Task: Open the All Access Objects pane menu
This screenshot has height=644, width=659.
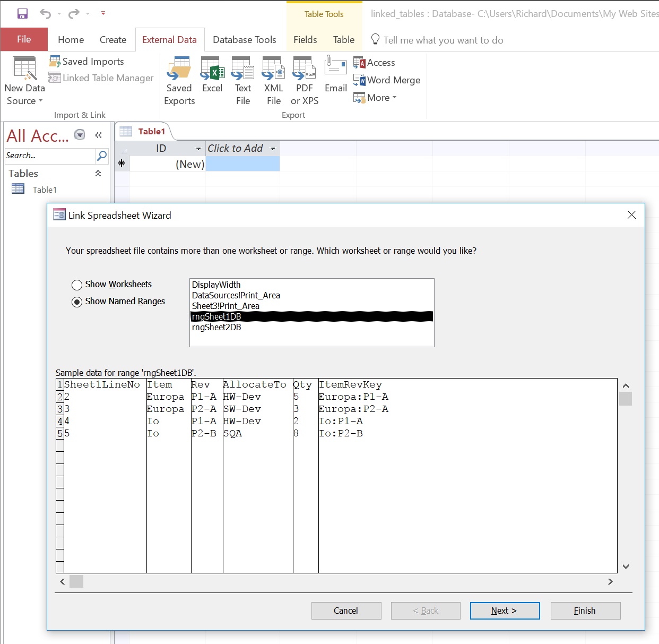Action: (80, 134)
